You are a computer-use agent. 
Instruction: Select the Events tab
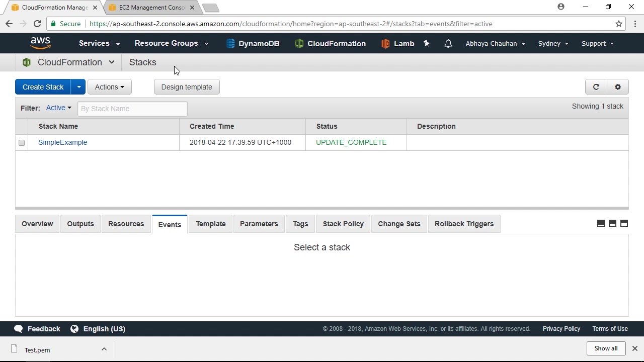coord(170,224)
